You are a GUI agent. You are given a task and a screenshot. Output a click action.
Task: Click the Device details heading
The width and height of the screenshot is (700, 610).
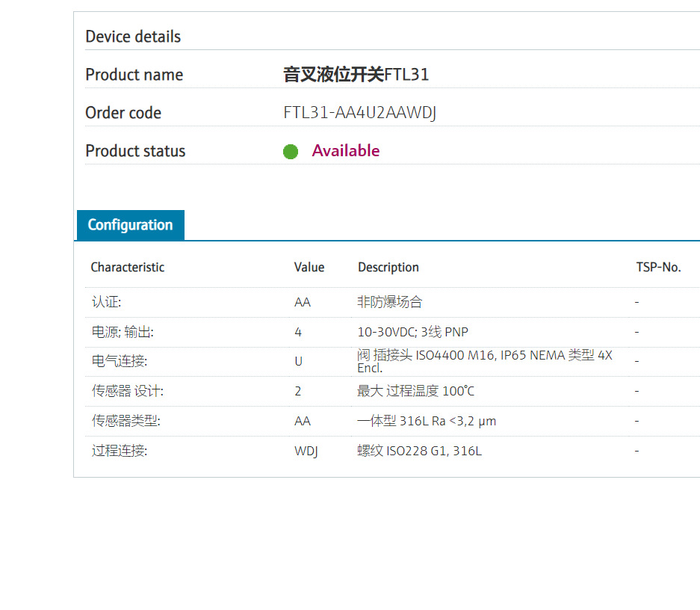(133, 37)
